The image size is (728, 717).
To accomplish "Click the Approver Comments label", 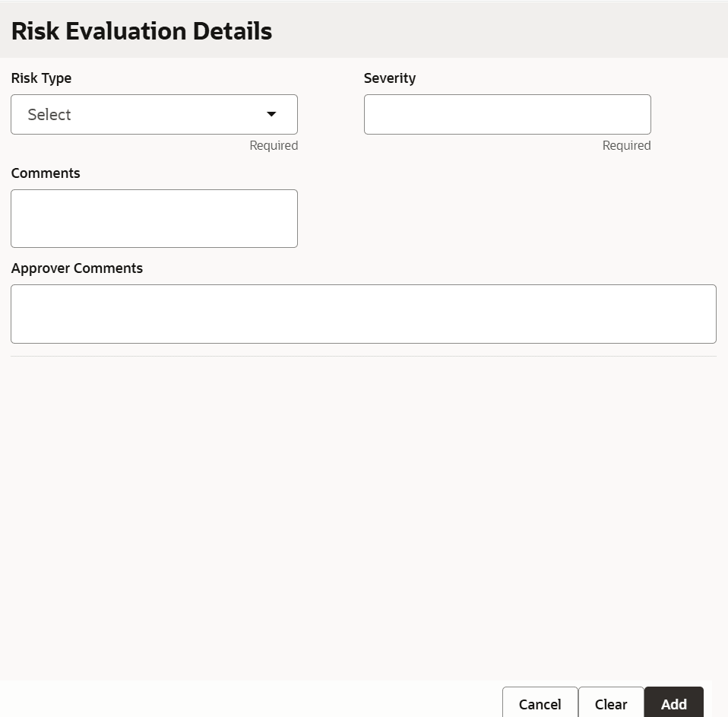I will pyautogui.click(x=77, y=268).
